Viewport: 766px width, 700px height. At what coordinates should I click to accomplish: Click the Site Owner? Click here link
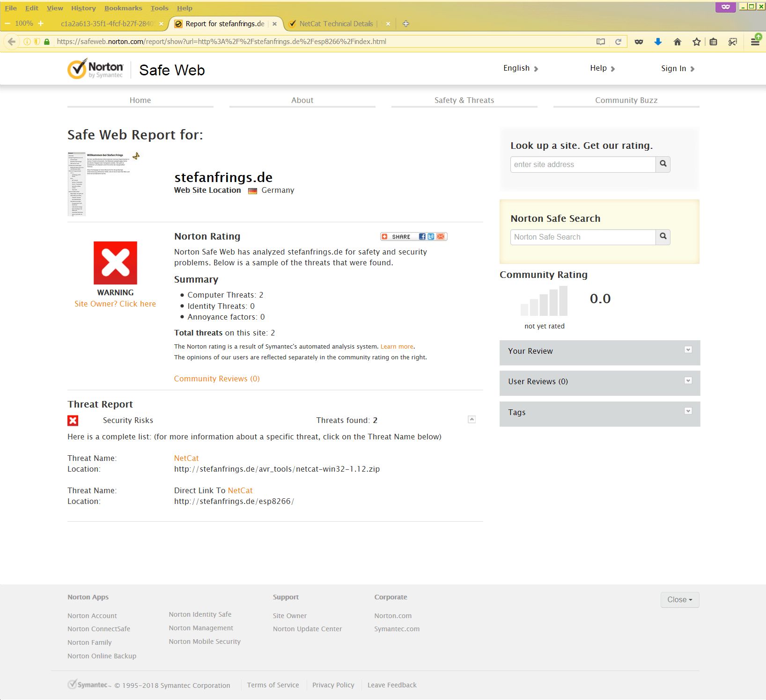115,304
